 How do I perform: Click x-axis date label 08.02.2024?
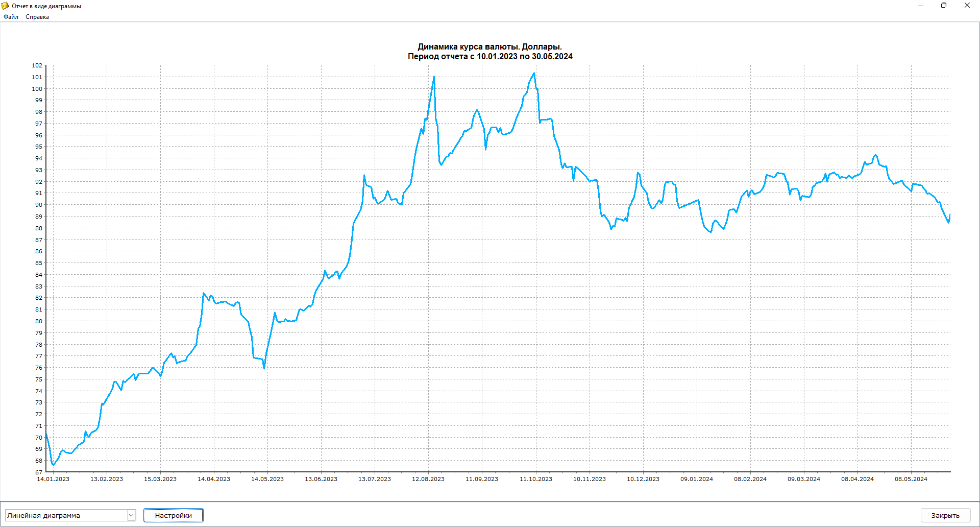click(750, 479)
